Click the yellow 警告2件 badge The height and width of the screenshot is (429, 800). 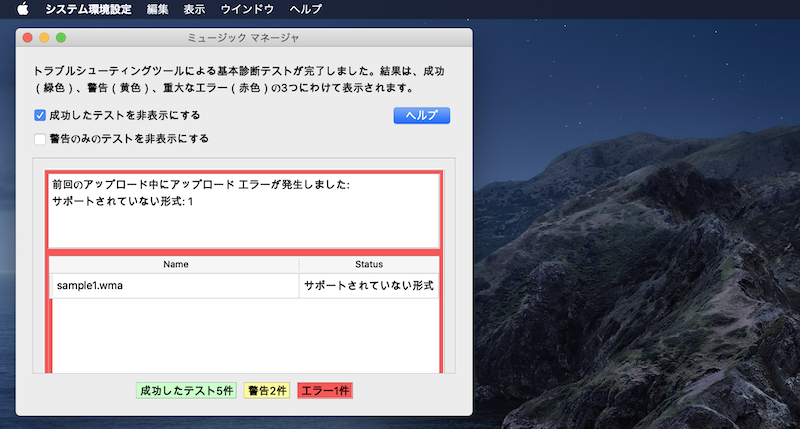[267, 390]
